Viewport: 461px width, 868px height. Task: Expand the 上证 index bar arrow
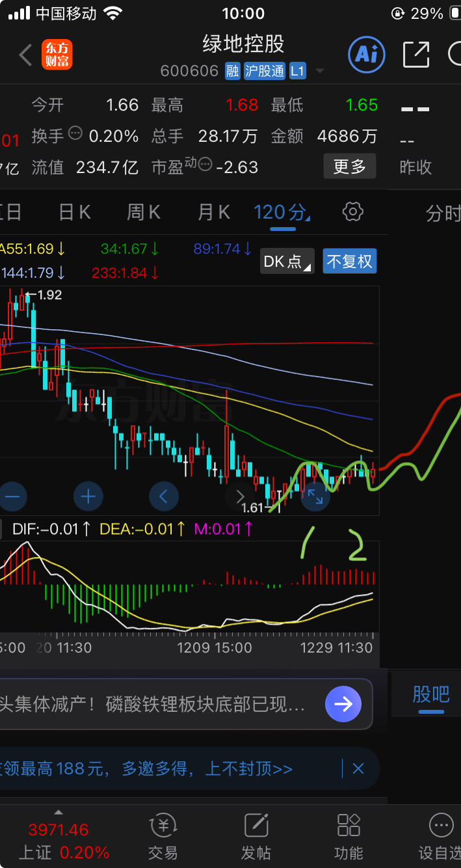pyautogui.click(x=59, y=812)
